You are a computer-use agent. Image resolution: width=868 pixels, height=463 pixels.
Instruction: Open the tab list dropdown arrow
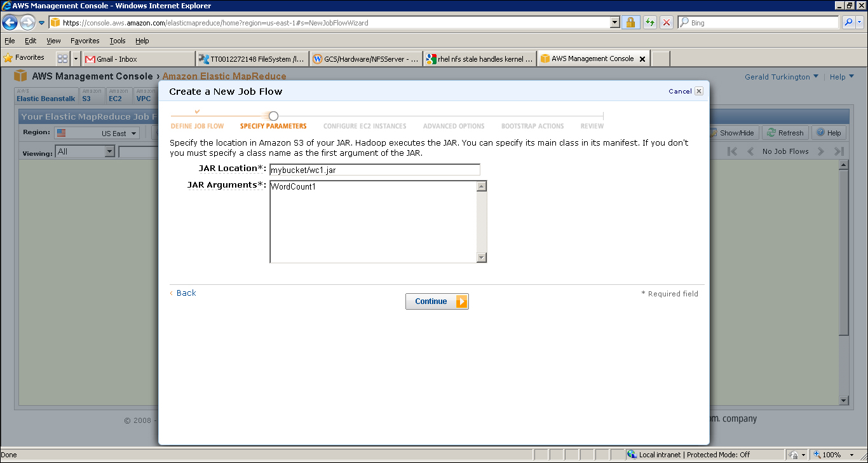[x=76, y=59]
